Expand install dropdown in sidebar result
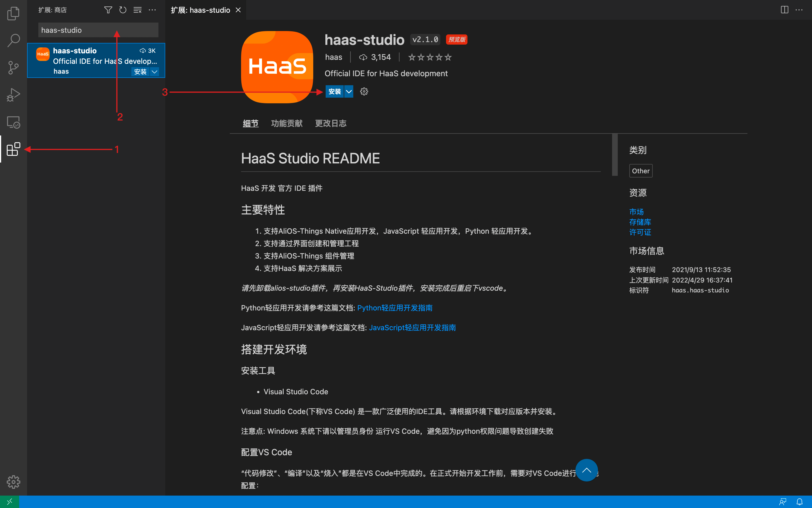Image resolution: width=812 pixels, height=508 pixels. coord(154,72)
